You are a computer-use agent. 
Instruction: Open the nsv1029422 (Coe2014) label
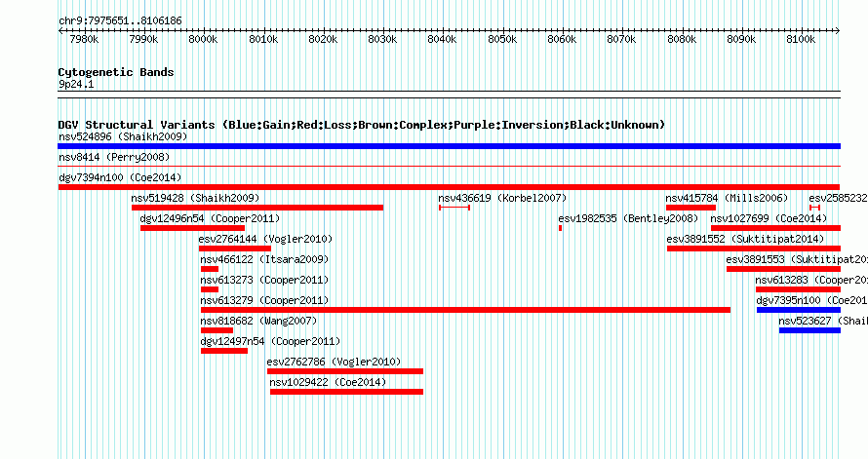coord(328,382)
